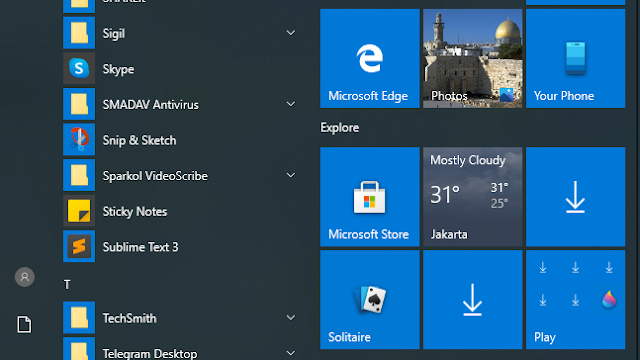Screen dimensions: 640x360
Task: Select the Skype app label
Action: coord(118,69)
